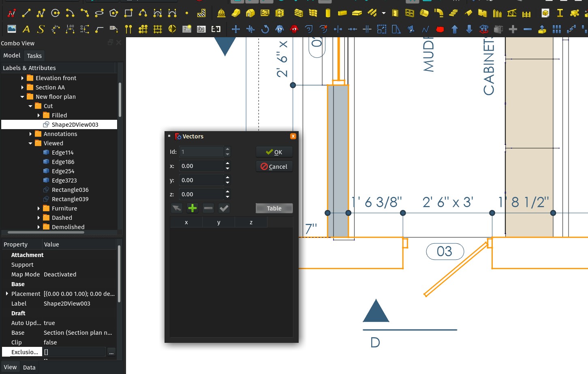Select the Draft Line tool

pos(26,13)
